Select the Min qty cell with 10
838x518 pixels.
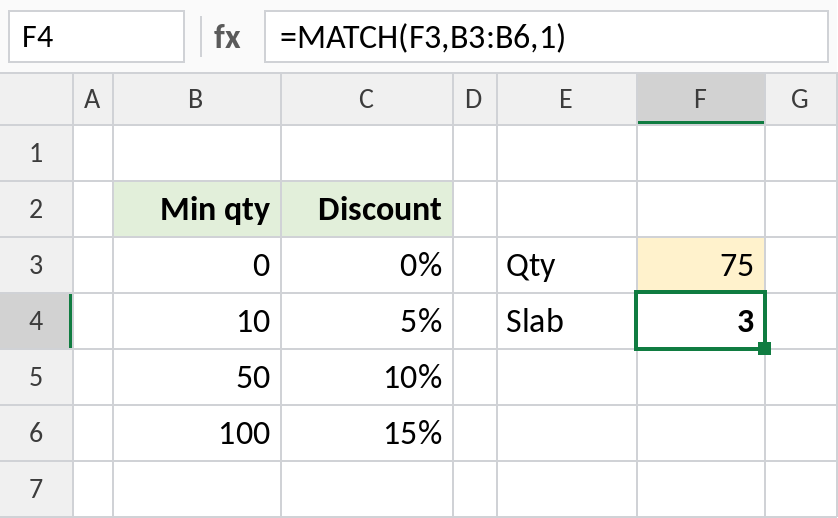tap(197, 321)
